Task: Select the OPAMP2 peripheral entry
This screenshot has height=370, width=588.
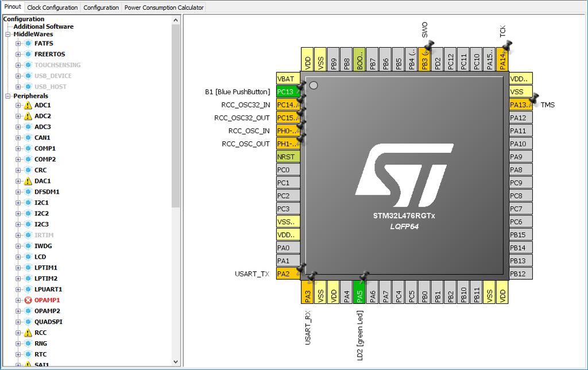Action: [x=47, y=311]
